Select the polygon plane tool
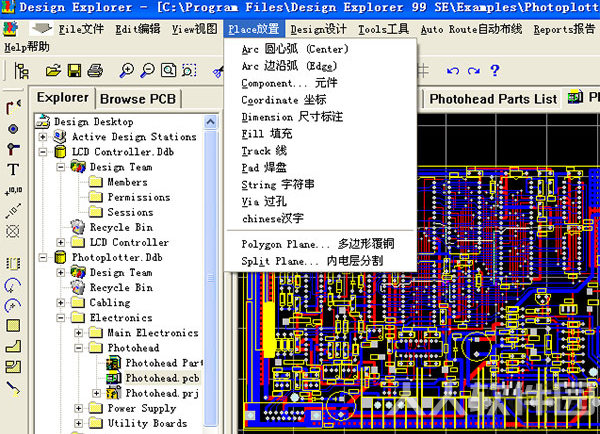 coord(13,346)
